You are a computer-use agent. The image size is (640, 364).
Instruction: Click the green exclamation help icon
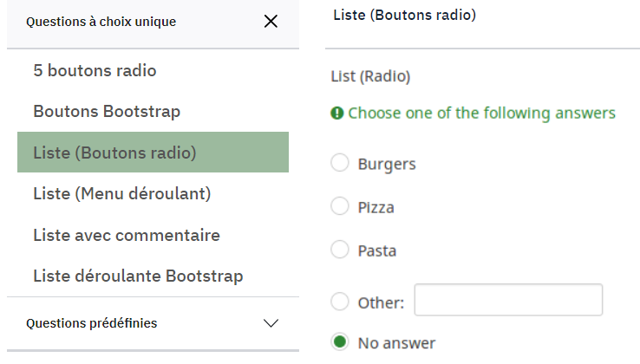click(x=337, y=114)
